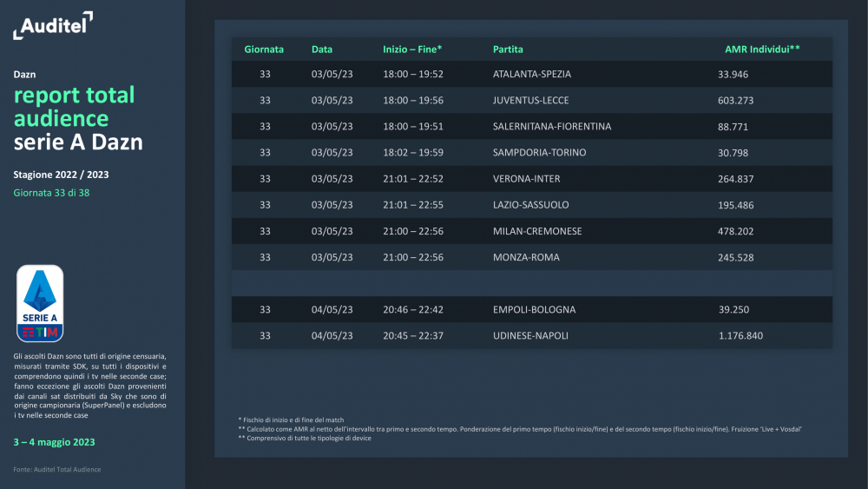Click the VERONA-INTER match cell

click(527, 179)
